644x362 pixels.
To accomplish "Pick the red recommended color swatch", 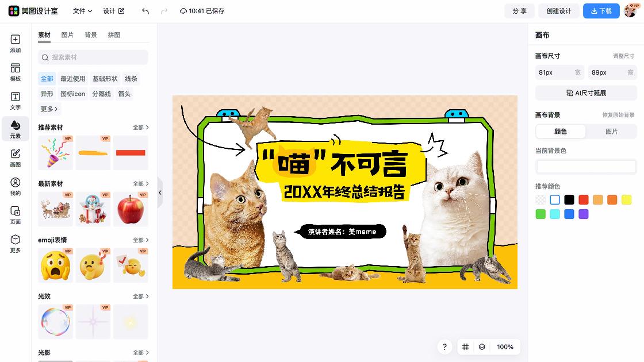I will [583, 200].
